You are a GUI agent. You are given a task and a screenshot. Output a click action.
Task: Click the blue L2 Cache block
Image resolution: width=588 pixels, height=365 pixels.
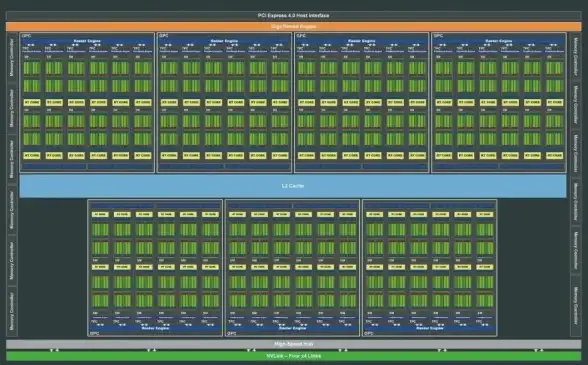293,186
